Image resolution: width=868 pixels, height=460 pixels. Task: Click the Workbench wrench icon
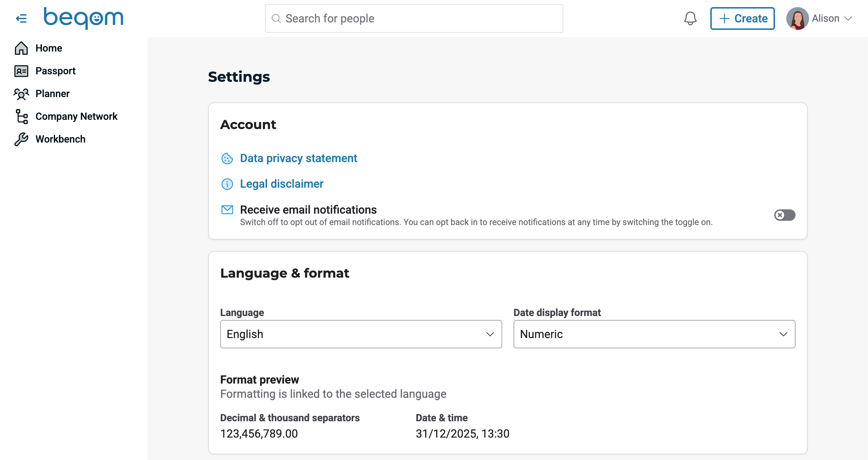click(x=21, y=139)
